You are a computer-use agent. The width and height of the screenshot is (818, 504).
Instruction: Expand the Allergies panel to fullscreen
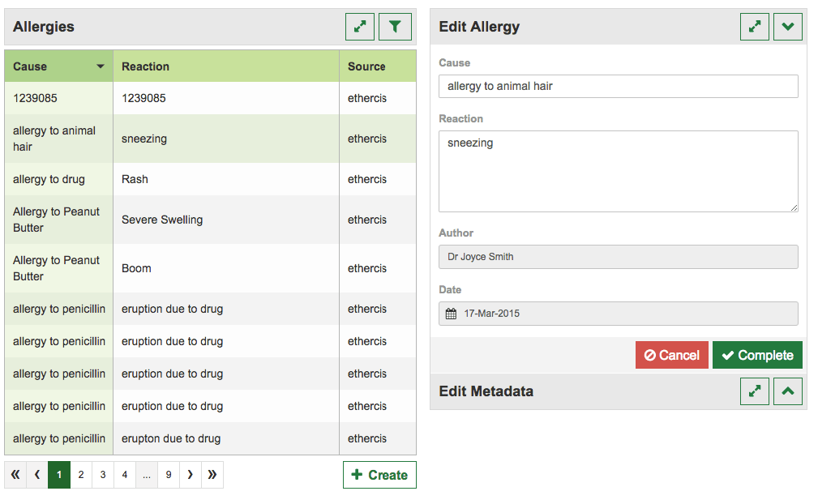pyautogui.click(x=360, y=27)
